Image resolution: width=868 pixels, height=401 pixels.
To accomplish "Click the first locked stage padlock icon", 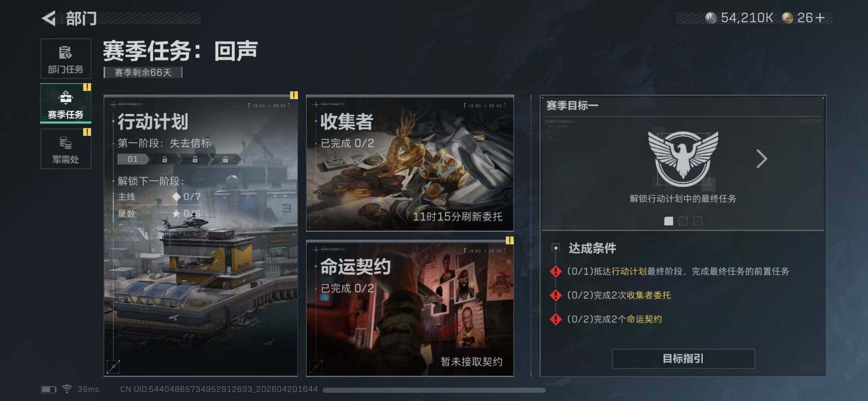I will 165,159.
